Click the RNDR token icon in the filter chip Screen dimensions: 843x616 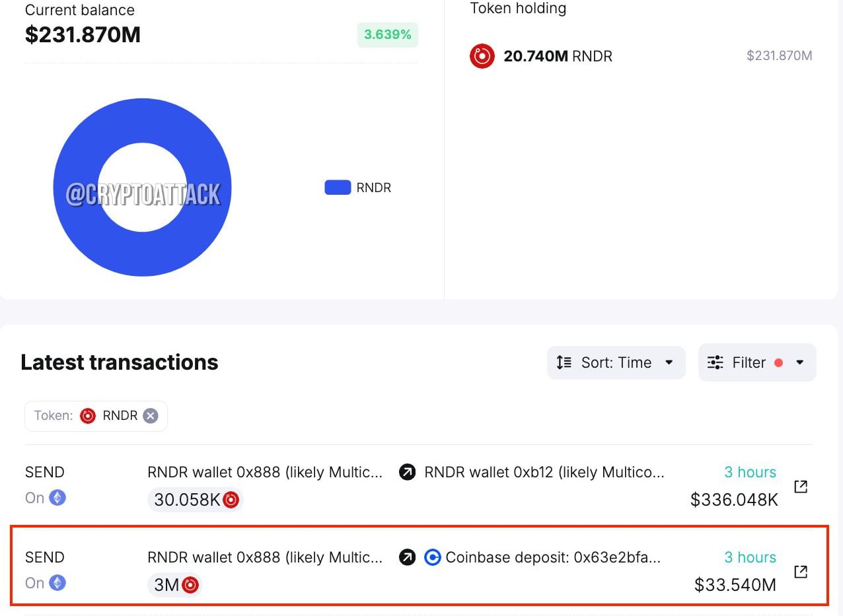pos(88,416)
